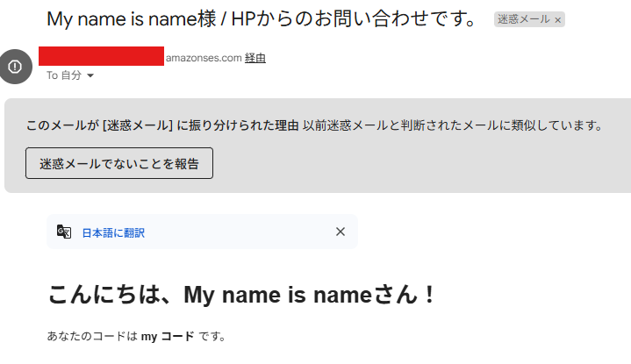Click the 迷惑メールでないことを報告 button

click(119, 163)
